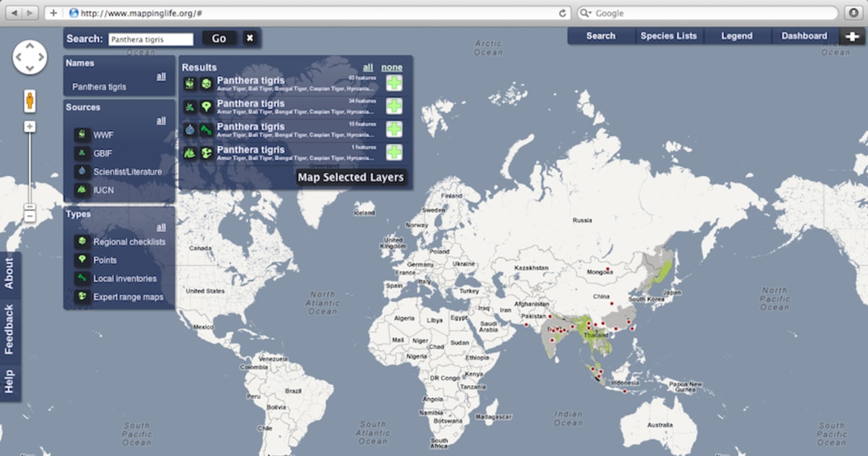The width and height of the screenshot is (868, 456).
Task: Click the Regional checklists type label
Action: tap(129, 242)
